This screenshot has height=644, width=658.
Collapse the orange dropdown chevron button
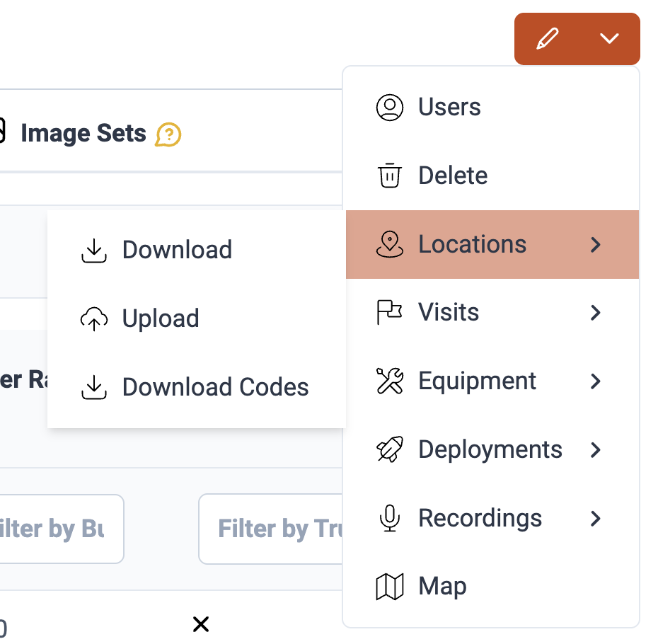[609, 39]
